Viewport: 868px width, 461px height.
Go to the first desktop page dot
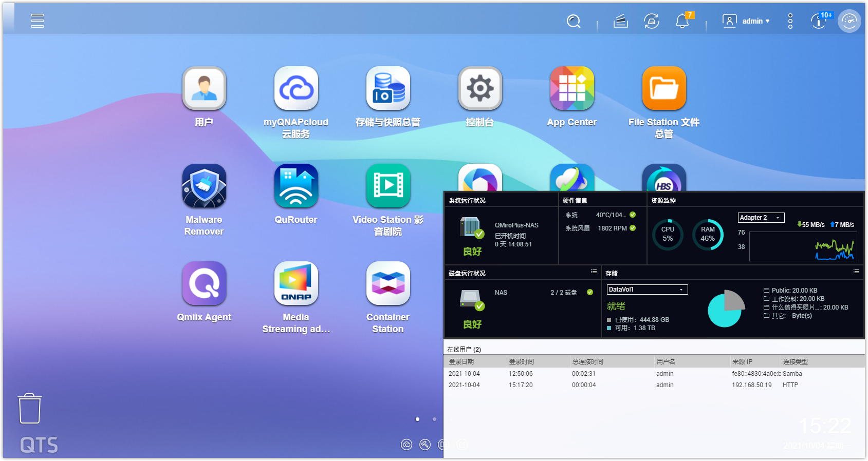[x=417, y=419]
